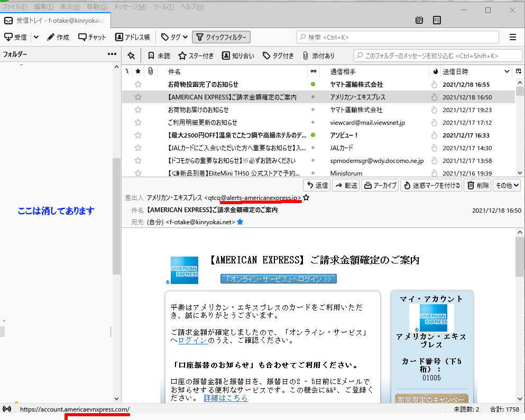Open the アドレス帳 address book

tap(132, 37)
